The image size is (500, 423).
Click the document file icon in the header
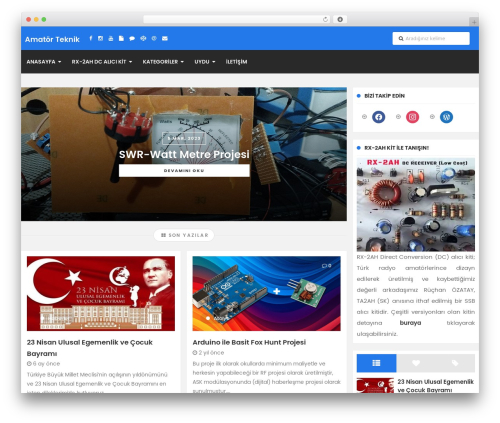121,38
